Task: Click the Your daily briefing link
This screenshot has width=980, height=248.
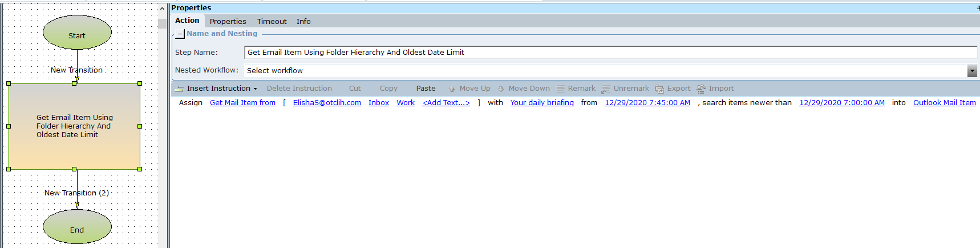Action: (542, 103)
